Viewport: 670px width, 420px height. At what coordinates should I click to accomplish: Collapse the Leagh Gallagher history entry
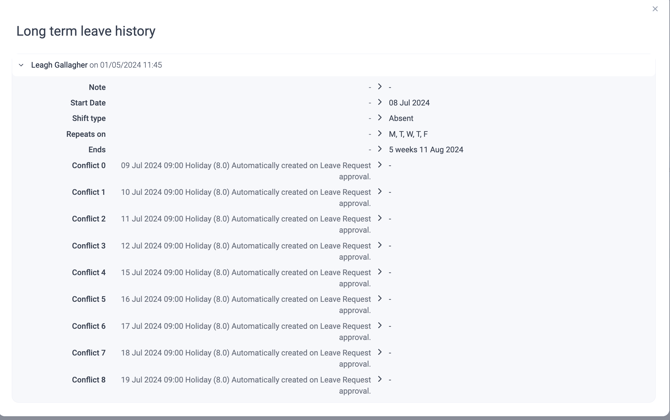coord(21,65)
